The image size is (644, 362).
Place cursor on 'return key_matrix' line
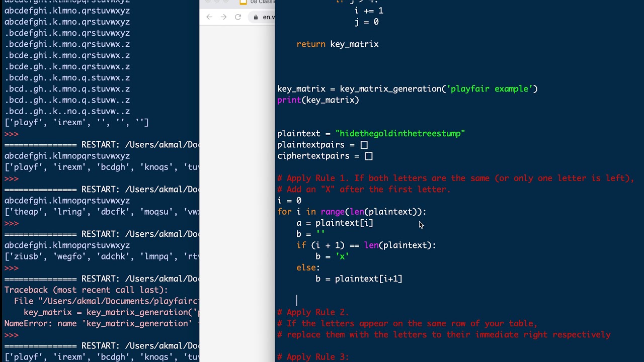[338, 44]
